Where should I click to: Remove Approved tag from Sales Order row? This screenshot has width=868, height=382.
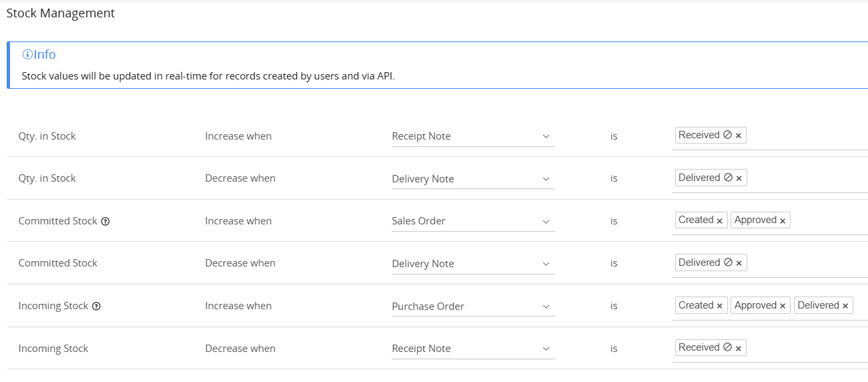point(783,221)
